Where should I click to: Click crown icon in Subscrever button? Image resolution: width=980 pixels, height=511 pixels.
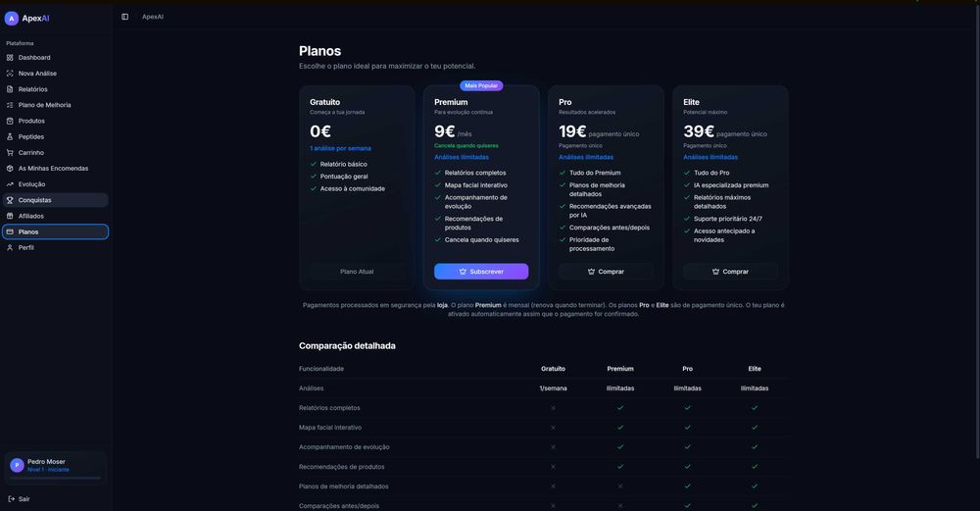click(x=463, y=272)
